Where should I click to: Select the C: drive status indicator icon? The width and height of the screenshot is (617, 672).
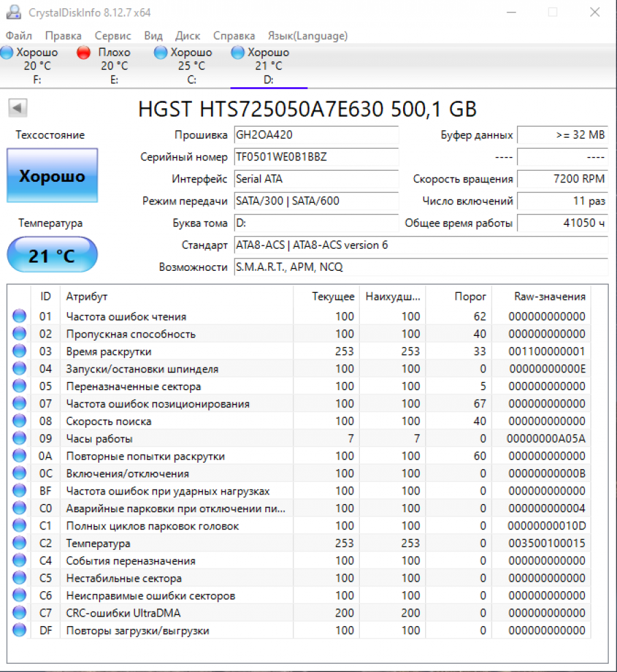coord(160,52)
